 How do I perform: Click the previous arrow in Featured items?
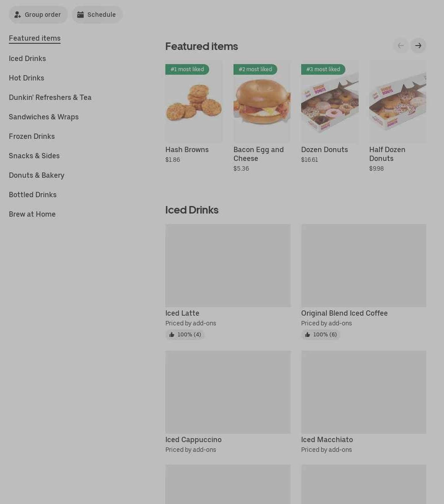click(401, 46)
